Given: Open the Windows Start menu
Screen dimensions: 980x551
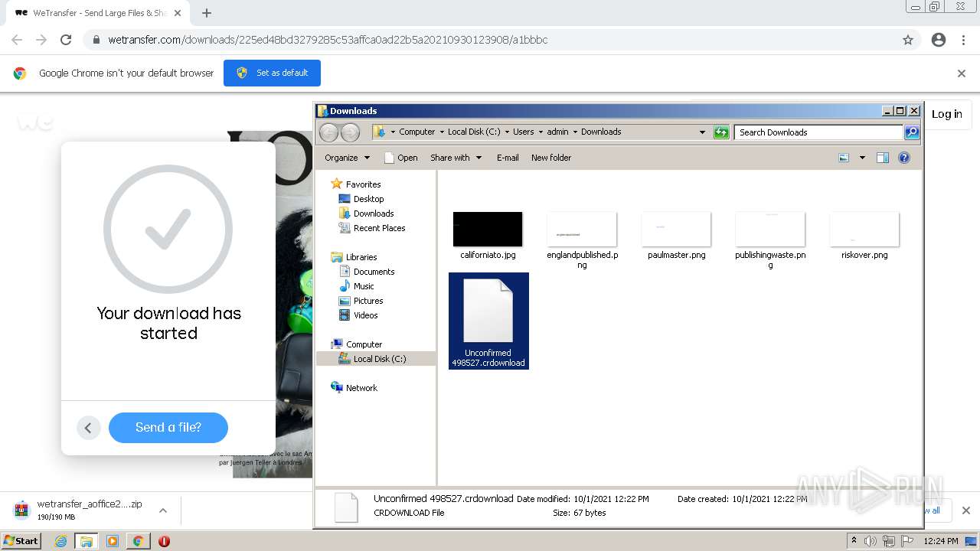Looking at the screenshot, I should (21, 541).
